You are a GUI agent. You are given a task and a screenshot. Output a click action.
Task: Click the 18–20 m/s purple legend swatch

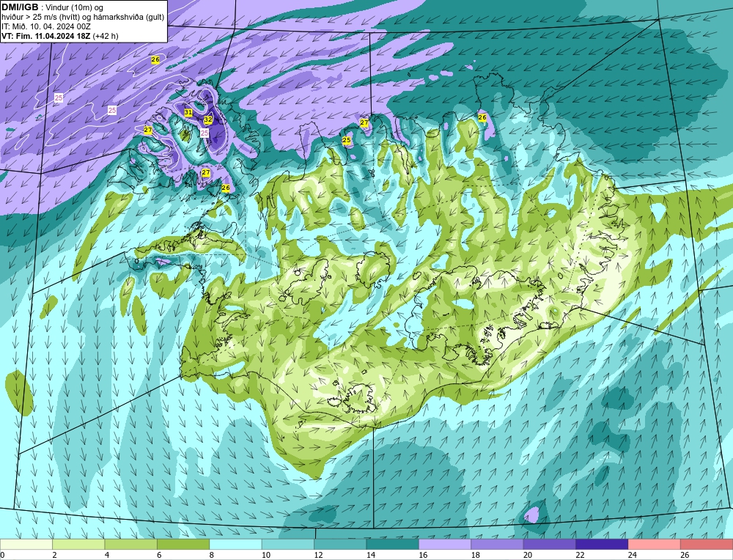point(498,544)
